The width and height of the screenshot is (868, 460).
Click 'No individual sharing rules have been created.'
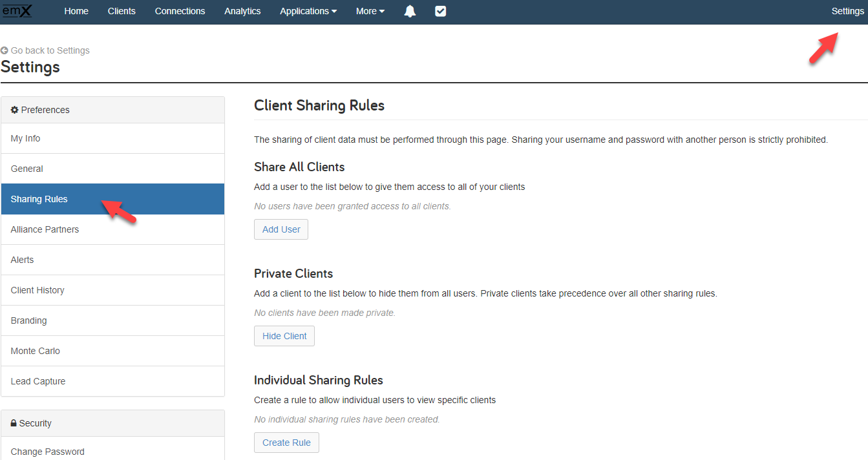pyautogui.click(x=347, y=419)
